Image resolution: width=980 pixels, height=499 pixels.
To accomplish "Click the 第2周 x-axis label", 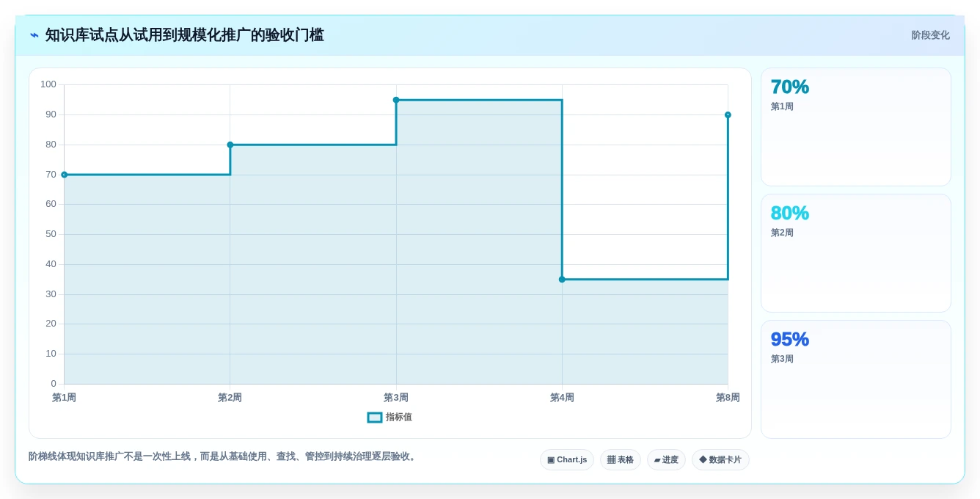I will (230, 398).
